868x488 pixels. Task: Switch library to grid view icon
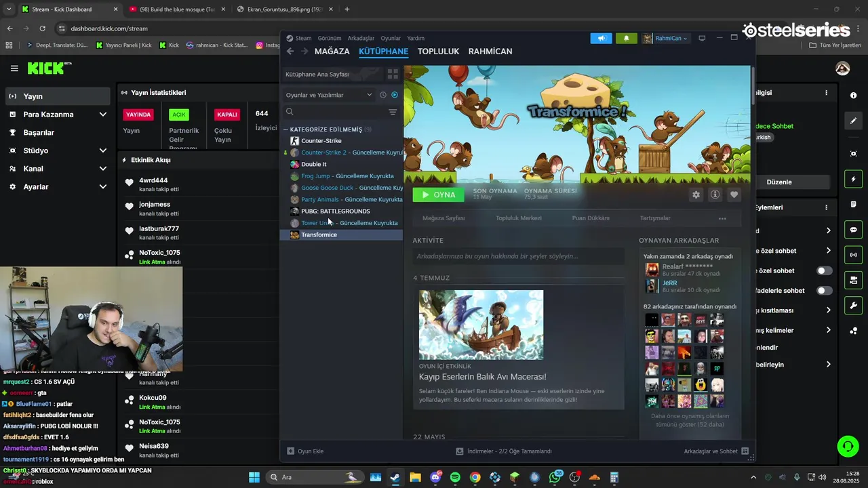[393, 74]
